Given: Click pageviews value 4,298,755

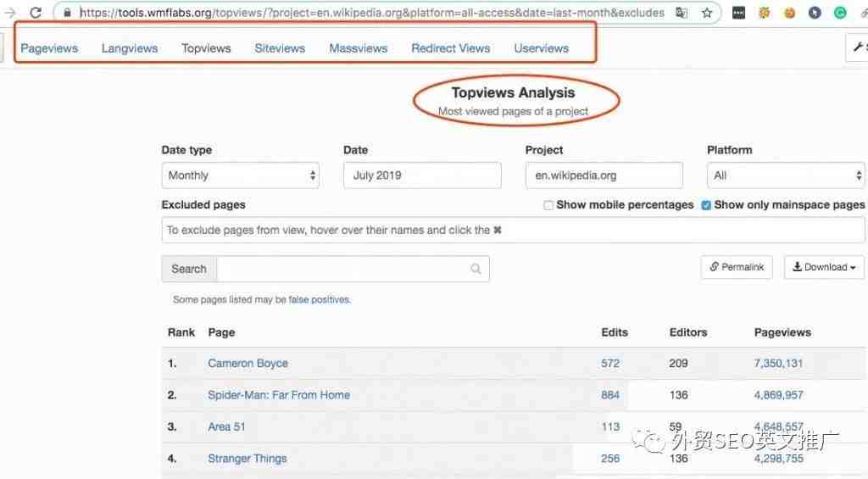Looking at the screenshot, I should coord(778,459).
